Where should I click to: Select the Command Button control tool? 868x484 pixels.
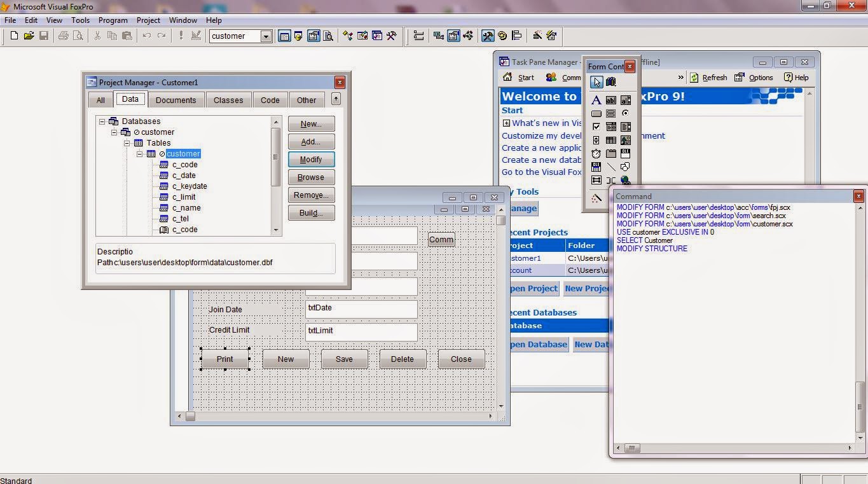pyautogui.click(x=596, y=114)
